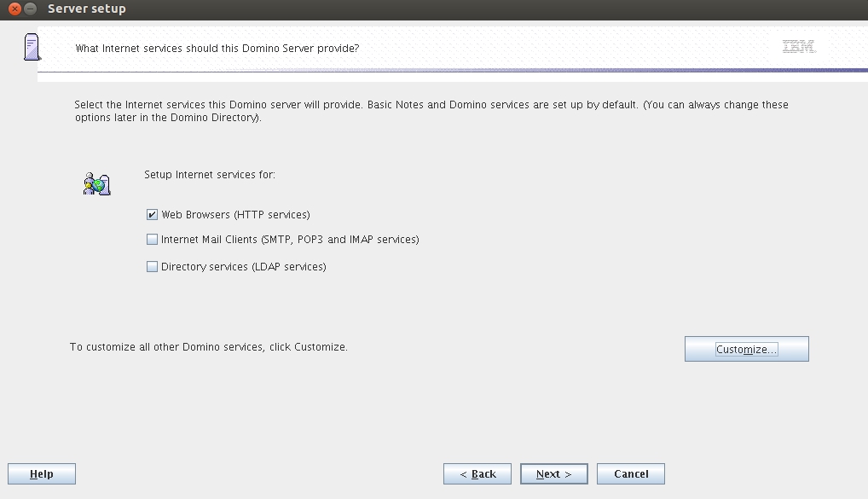Enable the Internet Mail Clients checkbox
The image size is (868, 499).
pyautogui.click(x=153, y=240)
